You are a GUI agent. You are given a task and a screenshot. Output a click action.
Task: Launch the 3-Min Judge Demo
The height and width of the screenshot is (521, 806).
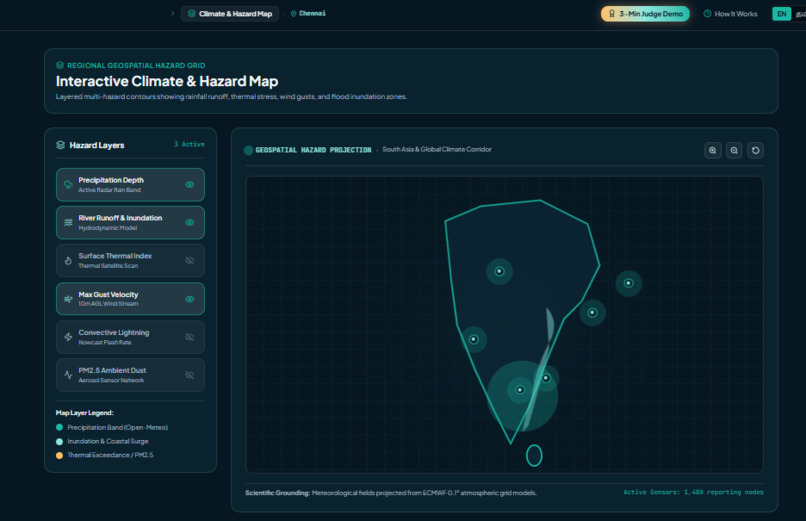[645, 14]
